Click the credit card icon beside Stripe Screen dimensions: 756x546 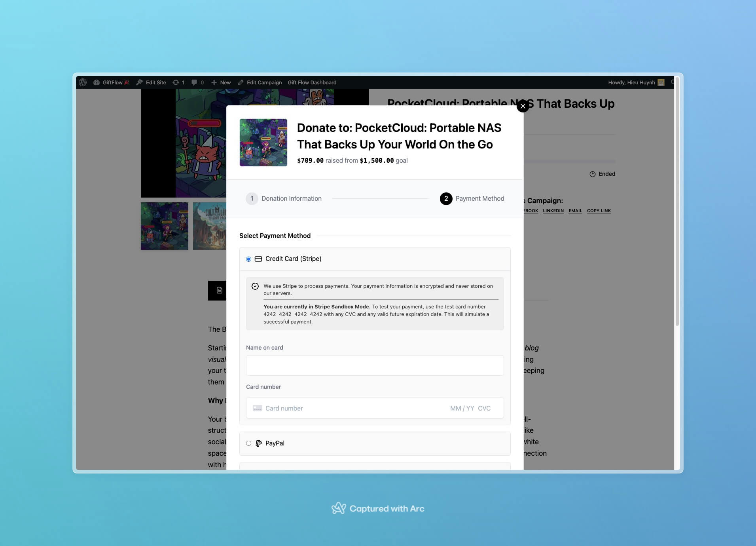coord(258,259)
